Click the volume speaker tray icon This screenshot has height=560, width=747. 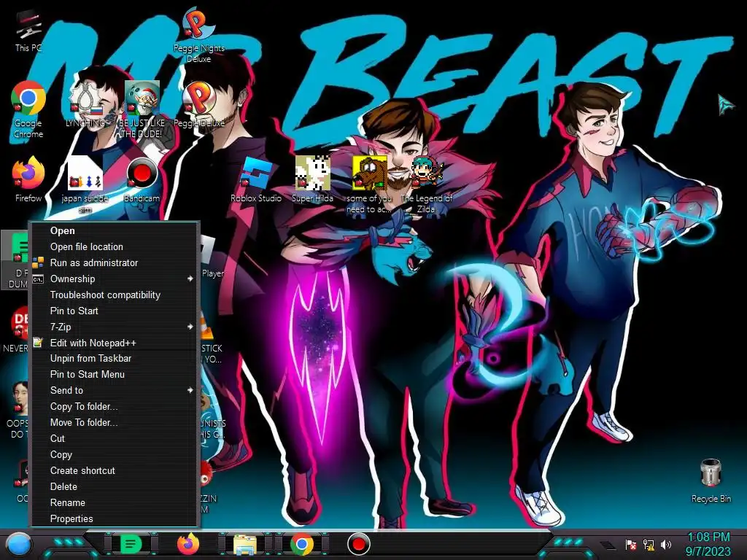(666, 544)
